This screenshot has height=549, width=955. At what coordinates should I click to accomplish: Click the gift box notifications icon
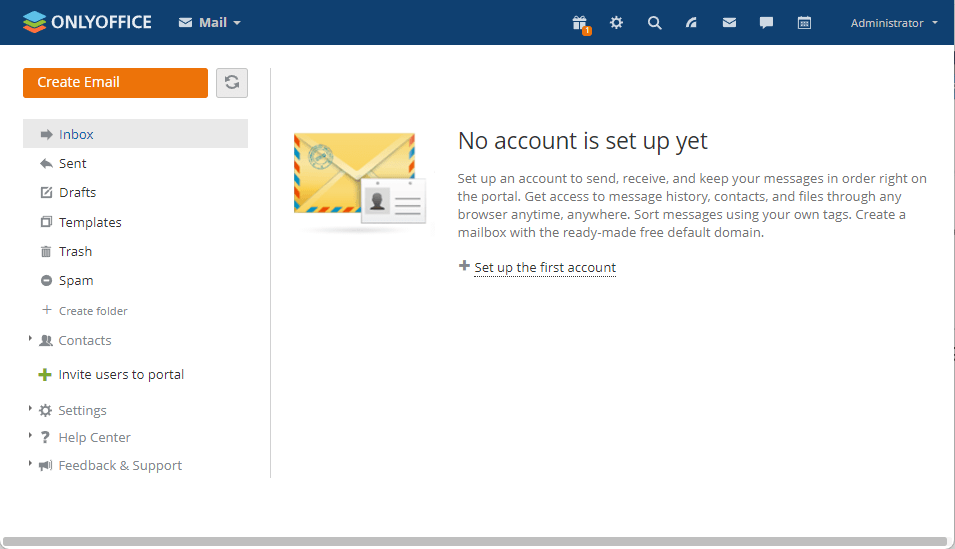[x=579, y=23]
